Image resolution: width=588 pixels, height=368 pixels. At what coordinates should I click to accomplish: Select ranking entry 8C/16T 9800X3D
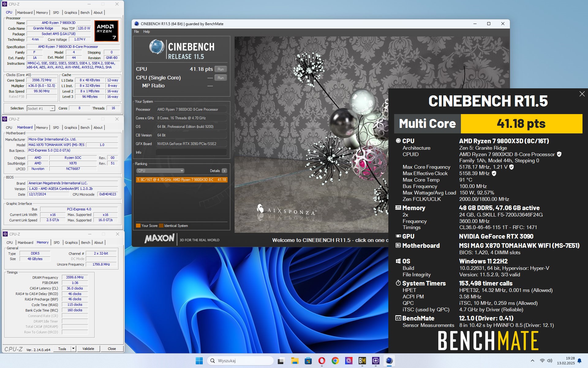pyautogui.click(x=182, y=180)
